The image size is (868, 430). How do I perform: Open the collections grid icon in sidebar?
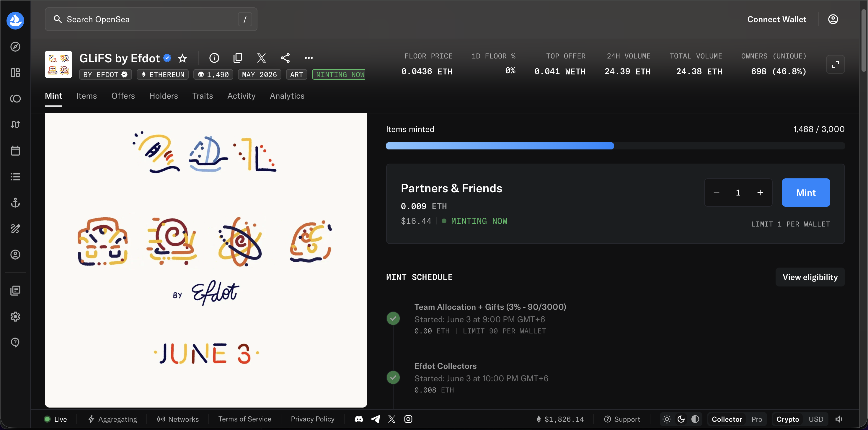pyautogui.click(x=15, y=72)
